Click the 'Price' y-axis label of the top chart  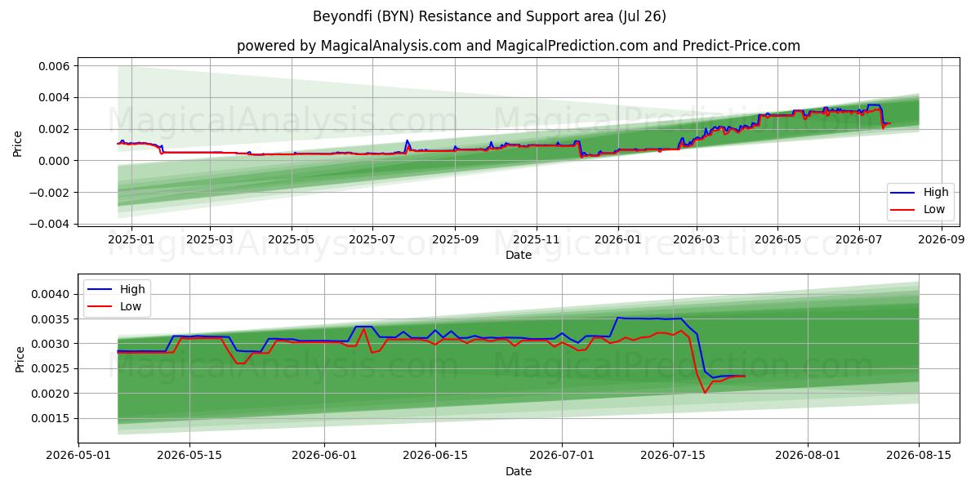click(x=18, y=144)
